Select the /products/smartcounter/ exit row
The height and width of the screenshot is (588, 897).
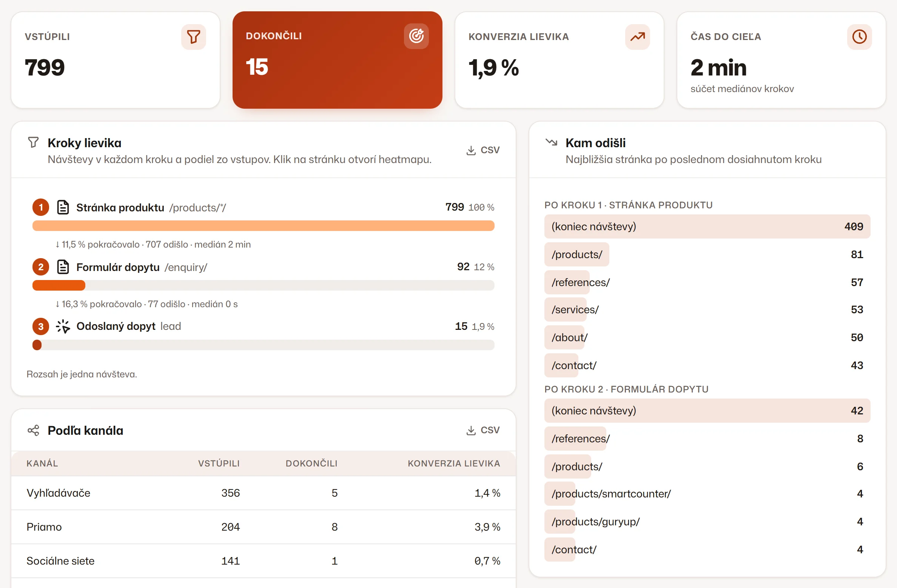[x=707, y=494]
